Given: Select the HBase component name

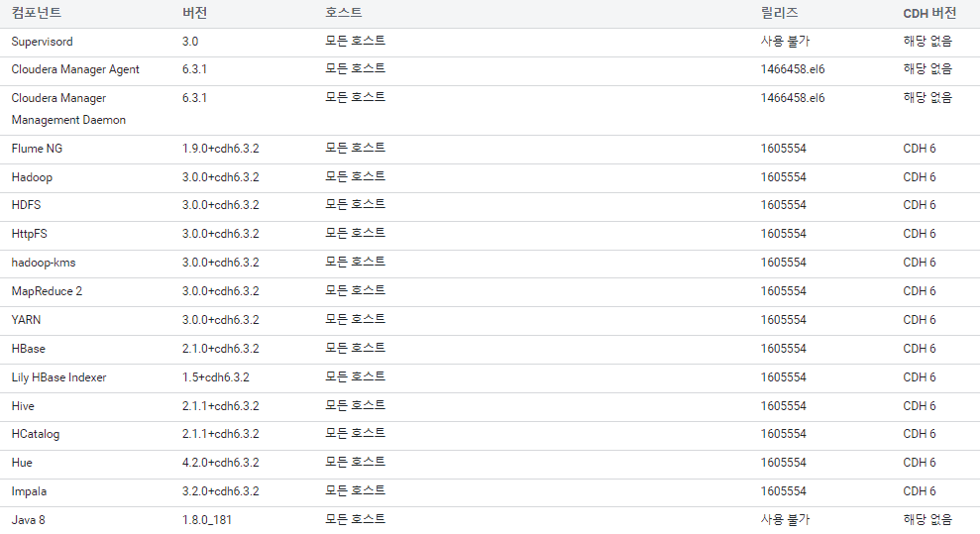Looking at the screenshot, I should [x=28, y=349].
